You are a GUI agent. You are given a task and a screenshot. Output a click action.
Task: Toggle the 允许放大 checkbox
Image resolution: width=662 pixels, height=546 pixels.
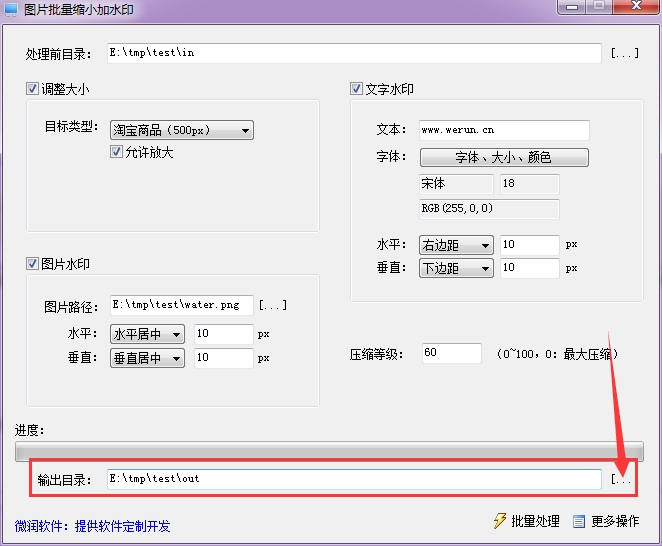point(116,152)
